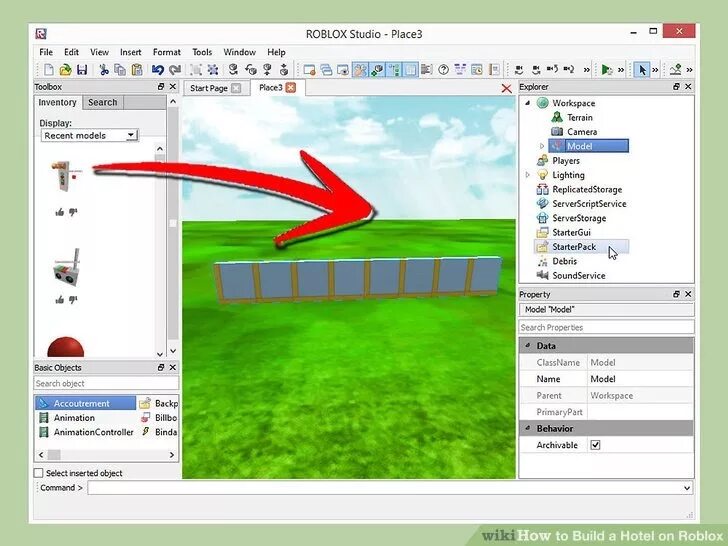This screenshot has width=728, height=546.
Task: Open the Insert menu
Action: 130,52
